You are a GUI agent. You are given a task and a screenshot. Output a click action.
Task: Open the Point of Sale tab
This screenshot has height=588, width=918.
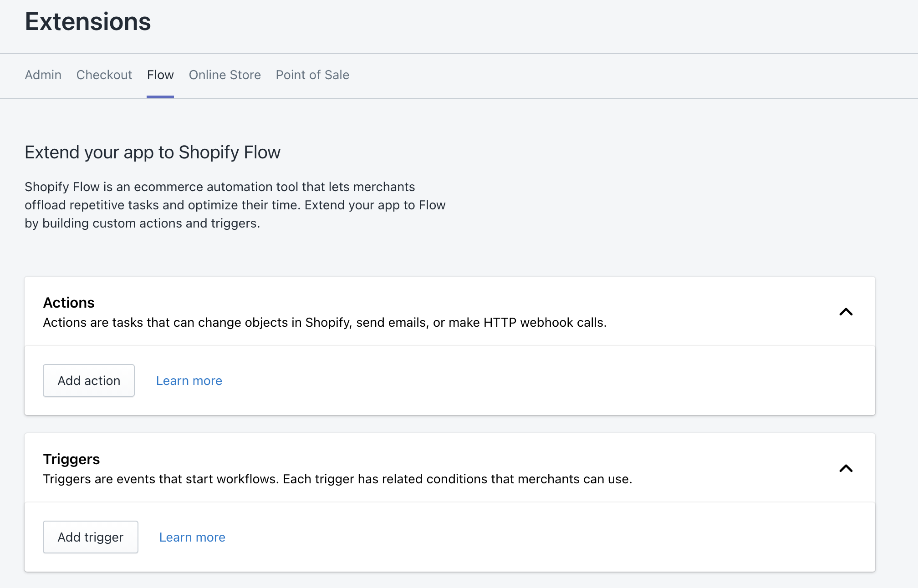point(312,75)
